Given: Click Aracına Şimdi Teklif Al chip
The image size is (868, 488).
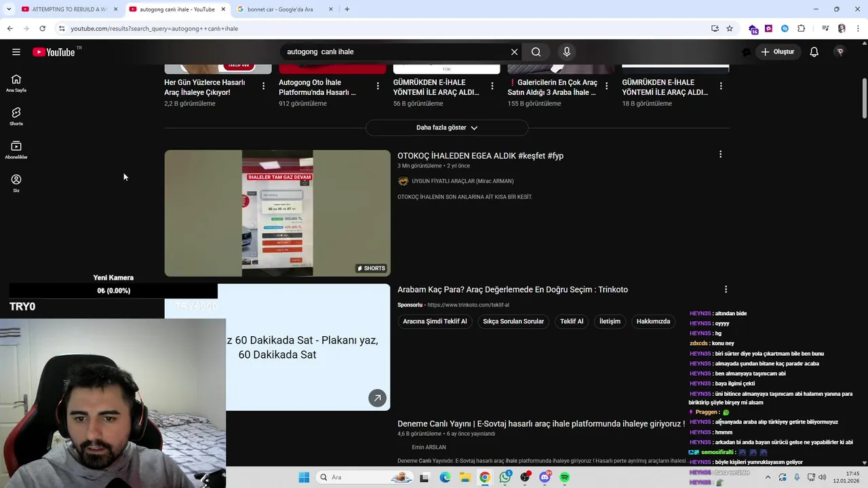Looking at the screenshot, I should (435, 321).
